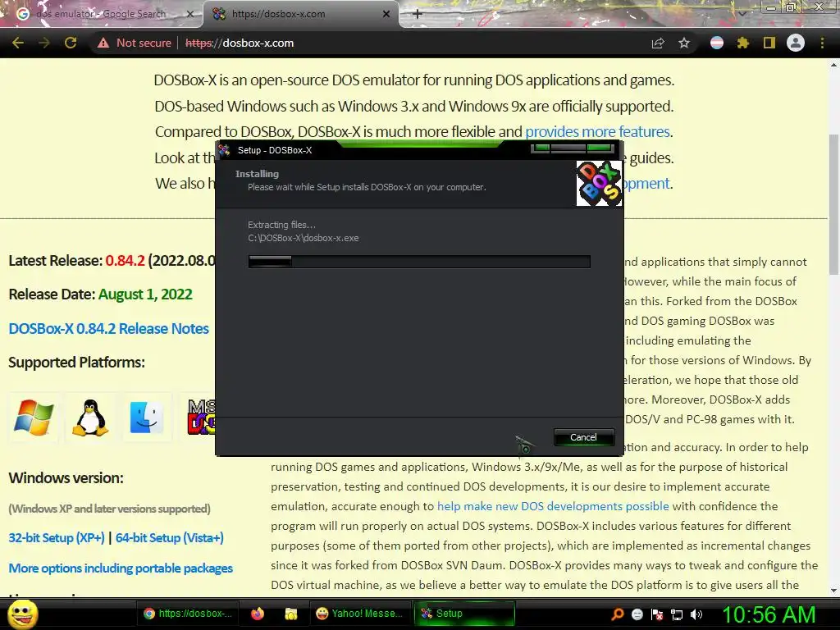840x630 pixels.
Task: Switch to the dos emulator Google Search tab
Action: point(99,14)
